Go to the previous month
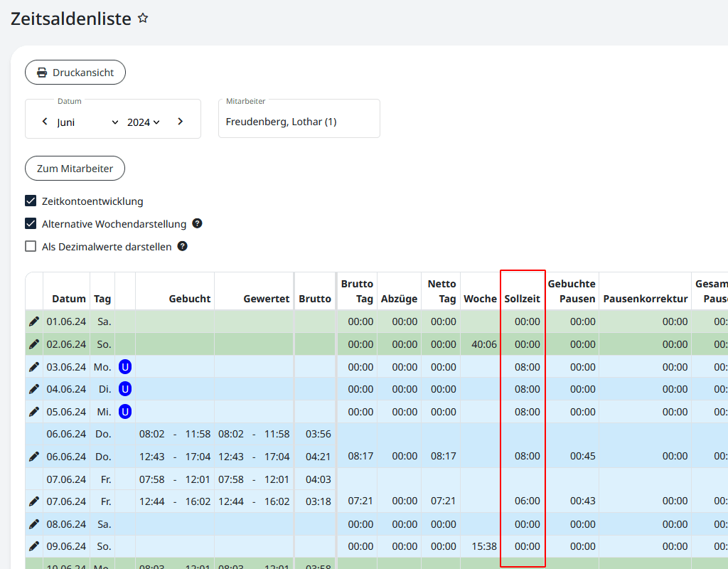This screenshot has width=728, height=569. point(45,122)
